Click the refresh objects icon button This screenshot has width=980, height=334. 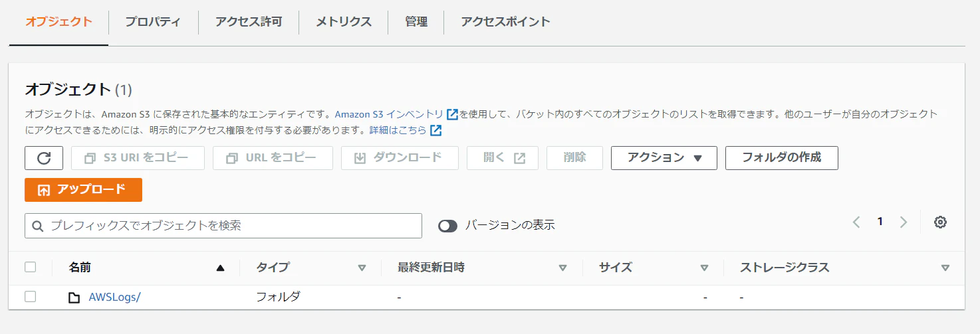(x=44, y=158)
